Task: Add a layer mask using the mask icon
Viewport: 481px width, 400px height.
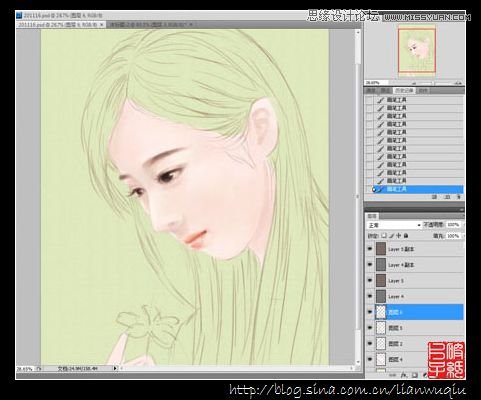Action: click(x=414, y=375)
